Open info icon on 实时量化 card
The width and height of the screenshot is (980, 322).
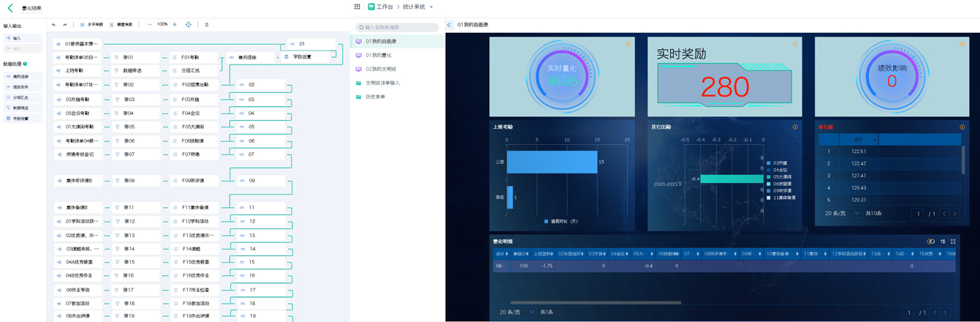tap(628, 44)
